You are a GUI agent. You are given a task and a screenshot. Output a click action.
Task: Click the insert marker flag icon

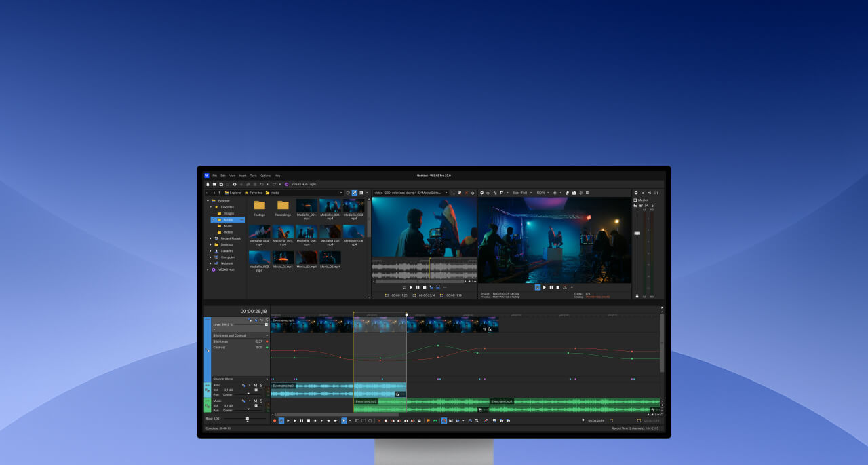coord(429,420)
